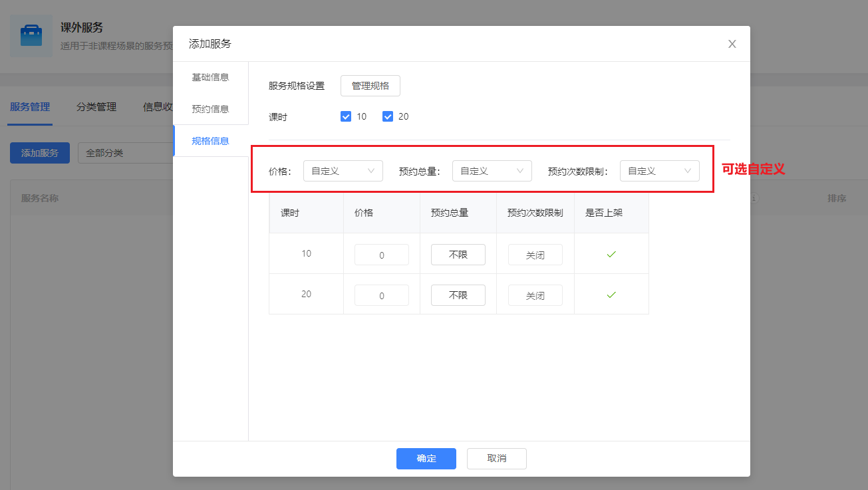Click the 预约次数限制 table column header
Viewport: 868px width, 490px height.
[x=535, y=213]
